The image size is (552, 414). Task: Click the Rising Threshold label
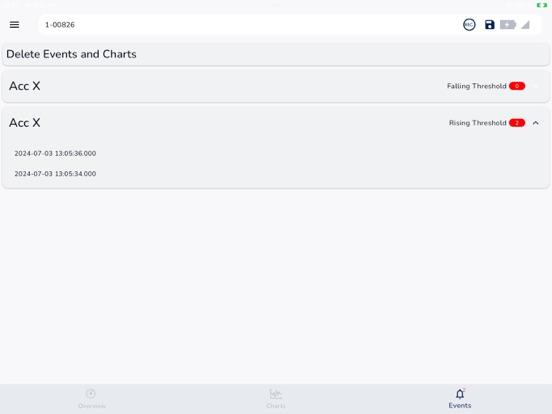[477, 123]
